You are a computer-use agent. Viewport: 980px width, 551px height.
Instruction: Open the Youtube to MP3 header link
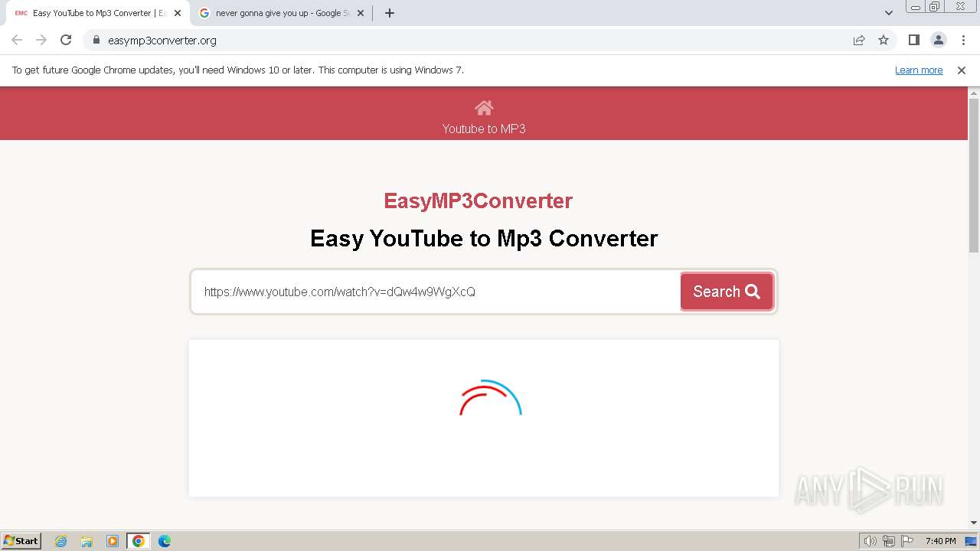(484, 129)
